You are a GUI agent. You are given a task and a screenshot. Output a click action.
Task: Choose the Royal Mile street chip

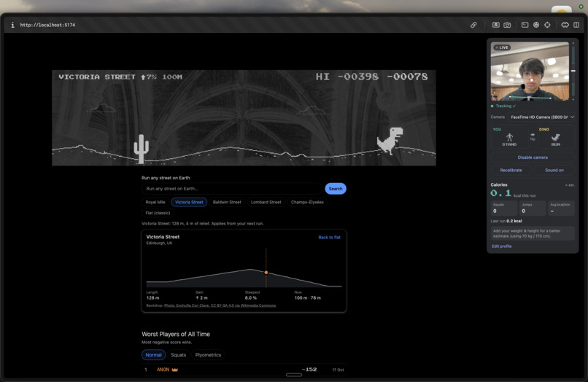pos(155,202)
